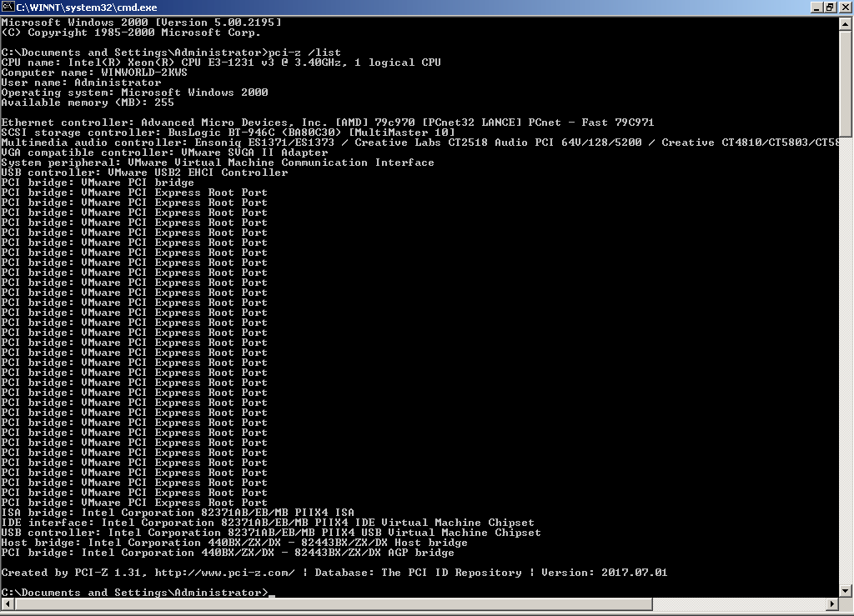
Task: Click the CPU name Intel Xeon line
Action: click(x=221, y=63)
